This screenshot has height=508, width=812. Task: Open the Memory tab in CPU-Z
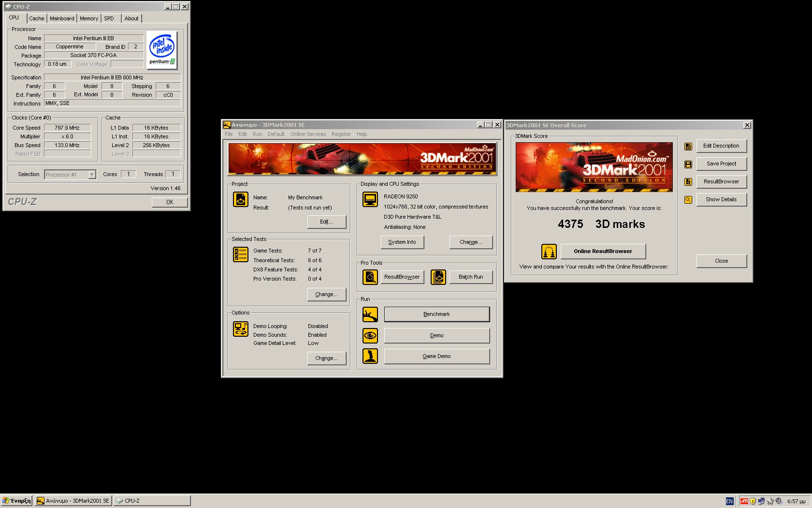(89, 18)
